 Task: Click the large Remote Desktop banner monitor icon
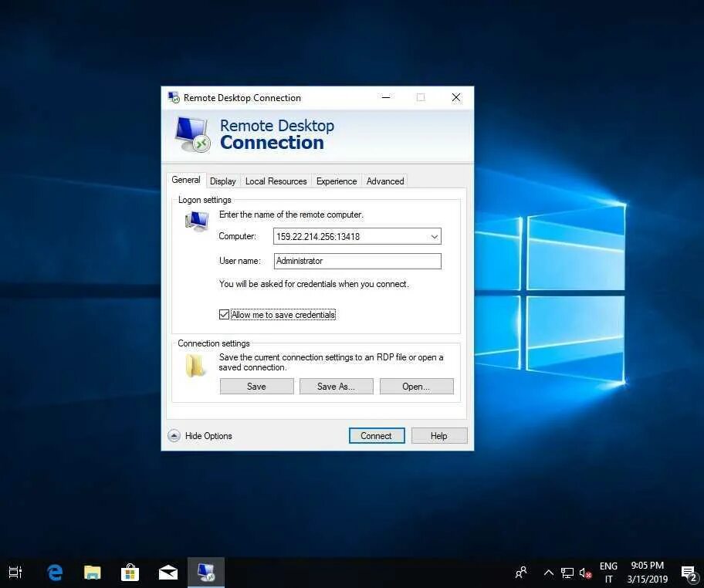coord(192,135)
